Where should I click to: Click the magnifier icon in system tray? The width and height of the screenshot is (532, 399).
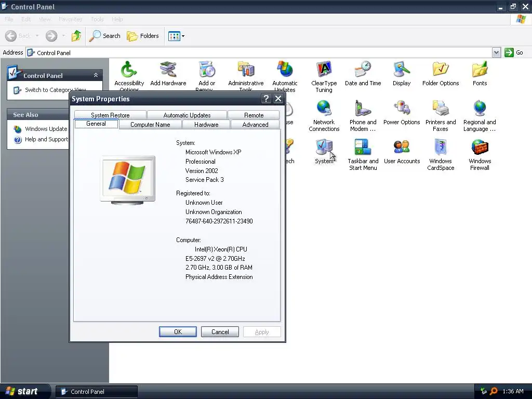[494, 392]
